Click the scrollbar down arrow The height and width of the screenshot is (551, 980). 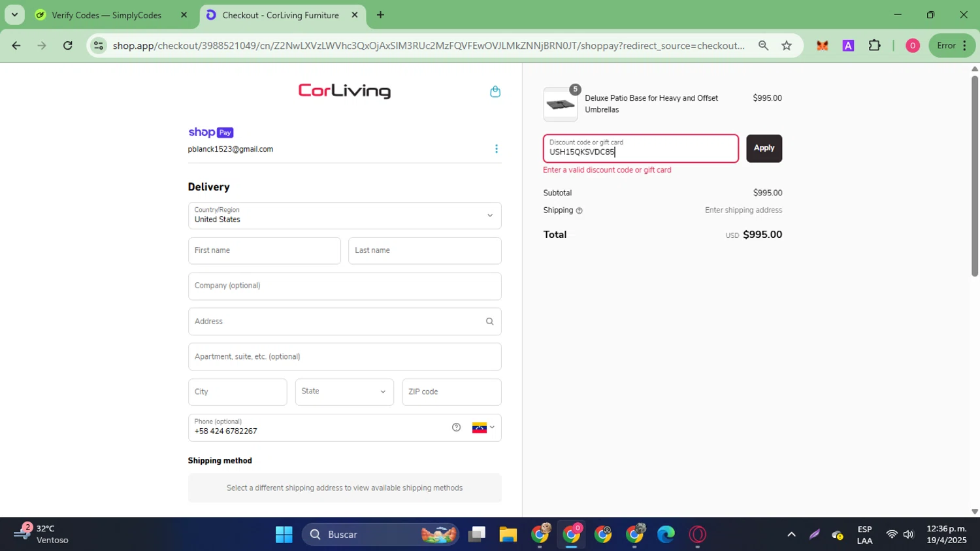click(974, 512)
